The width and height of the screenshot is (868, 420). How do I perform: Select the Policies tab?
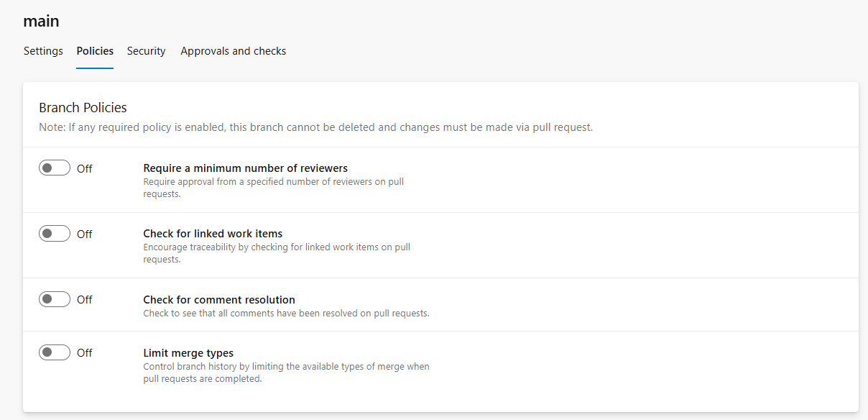point(95,51)
